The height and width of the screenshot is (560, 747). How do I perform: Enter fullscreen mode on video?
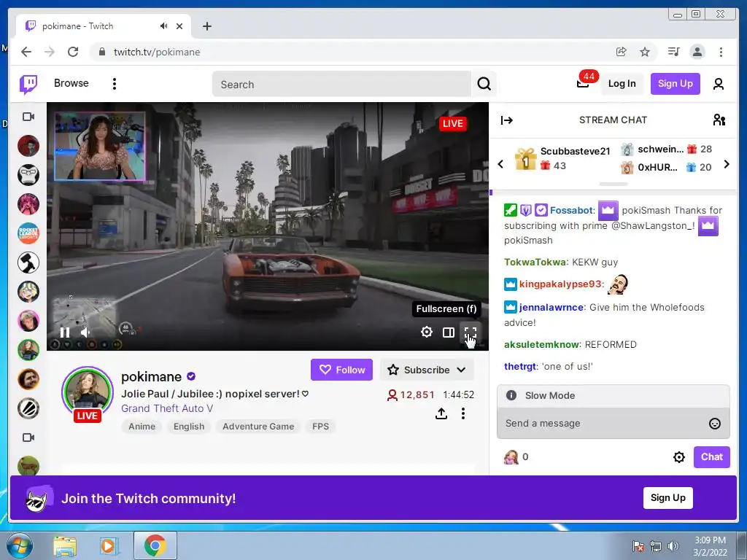tap(471, 332)
